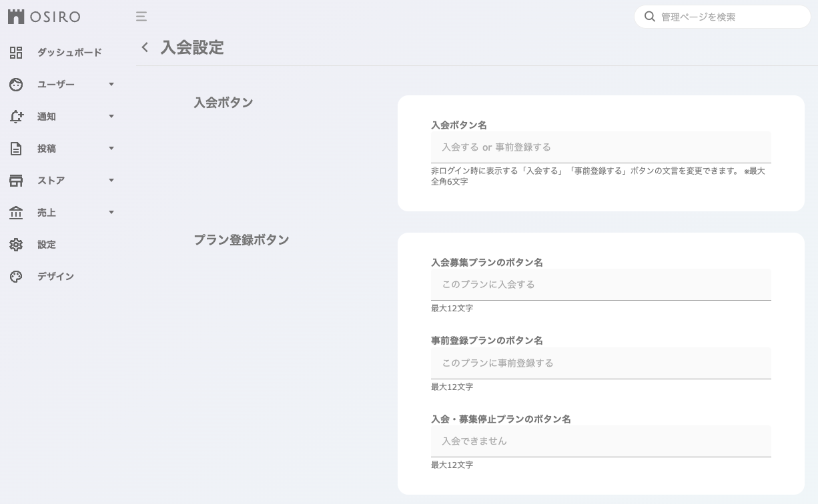Focus the 入会ボタン名 input field

[x=600, y=147]
